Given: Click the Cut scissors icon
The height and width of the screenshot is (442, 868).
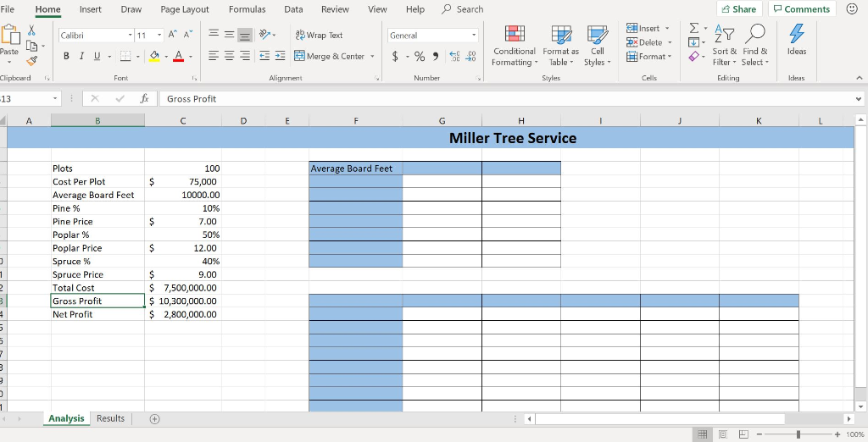Looking at the screenshot, I should 31,30.
